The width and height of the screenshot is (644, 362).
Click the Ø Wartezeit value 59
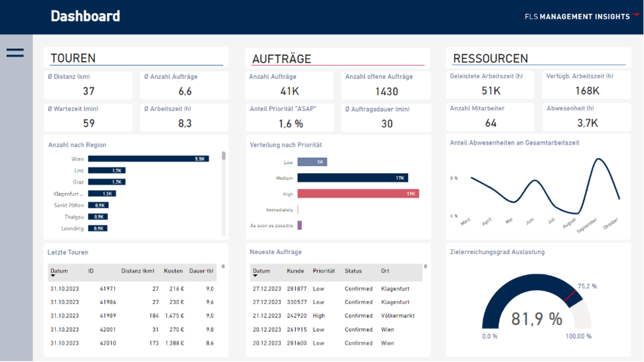[x=89, y=123]
